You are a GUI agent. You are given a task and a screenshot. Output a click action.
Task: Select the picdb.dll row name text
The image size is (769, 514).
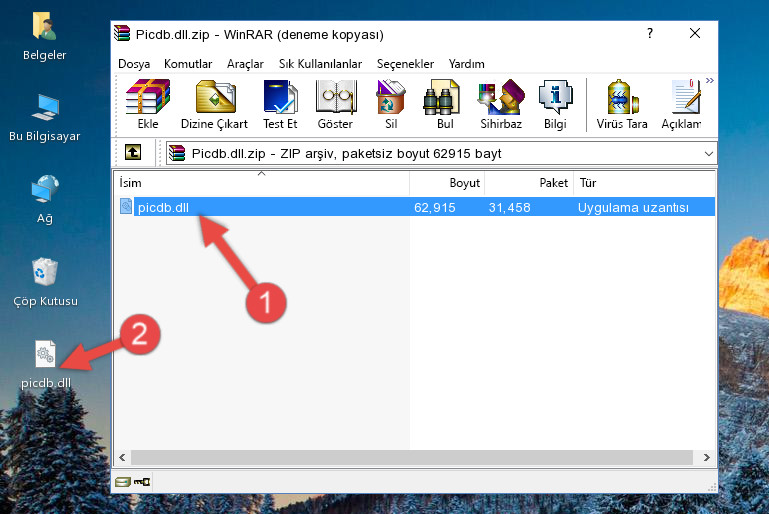163,207
